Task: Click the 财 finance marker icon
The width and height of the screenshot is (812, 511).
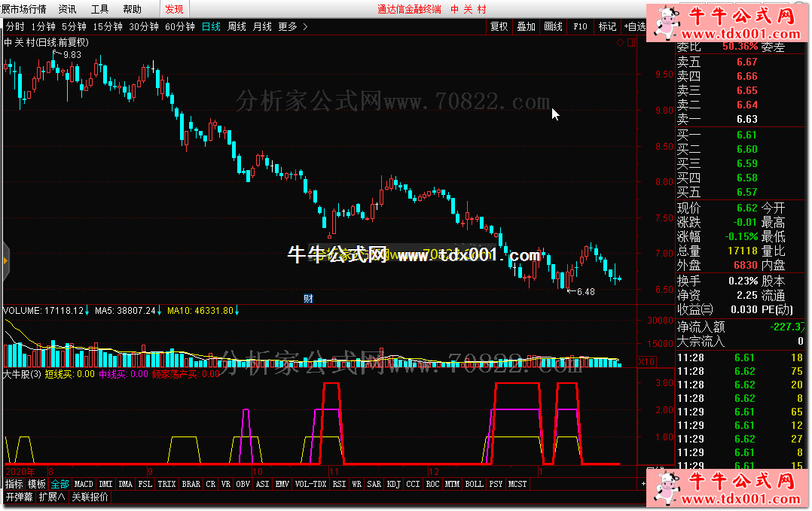Action: (308, 299)
